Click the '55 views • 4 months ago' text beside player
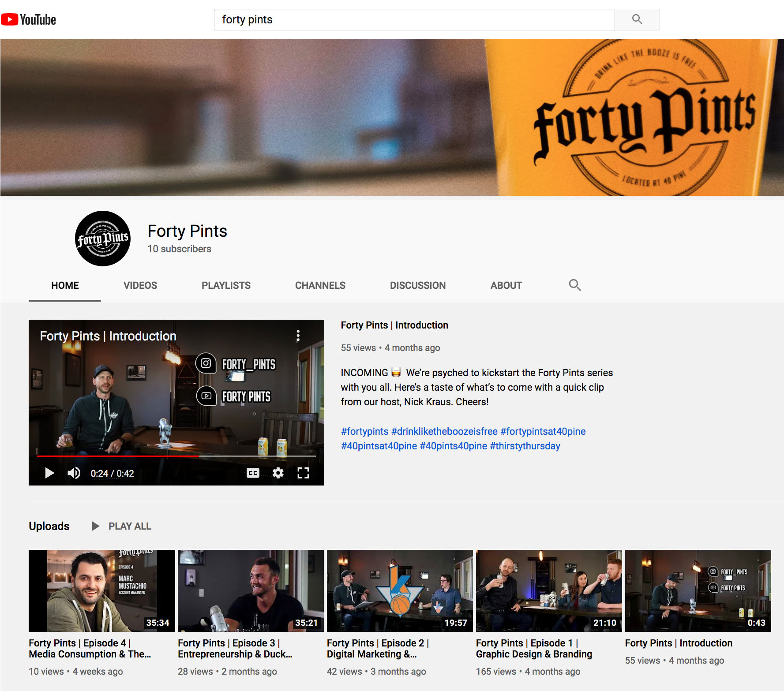The image size is (784, 691). [x=390, y=348]
